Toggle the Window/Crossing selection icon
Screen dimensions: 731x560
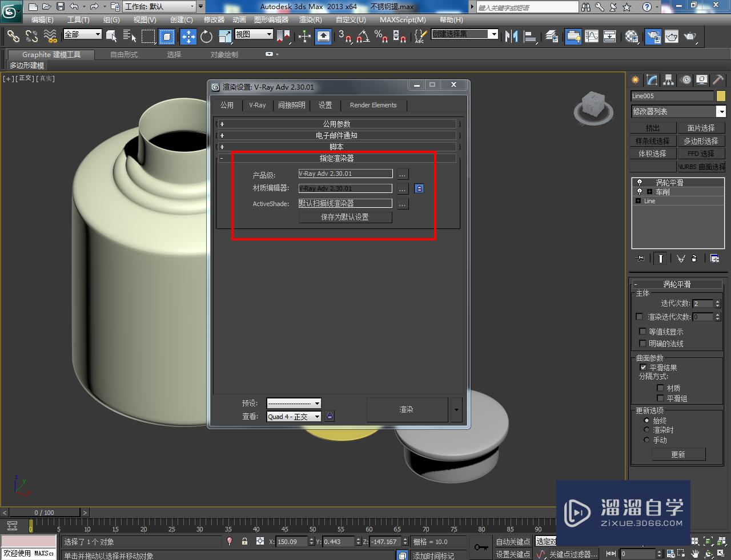tap(167, 37)
